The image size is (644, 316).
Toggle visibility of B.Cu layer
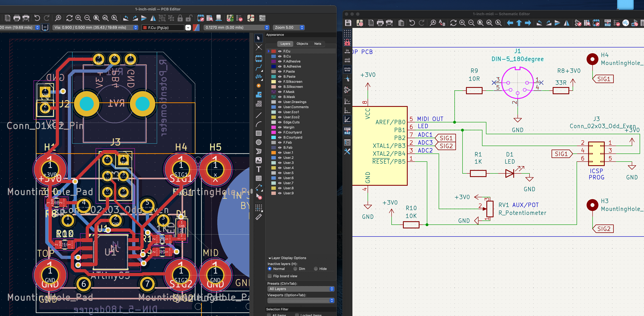(x=280, y=56)
